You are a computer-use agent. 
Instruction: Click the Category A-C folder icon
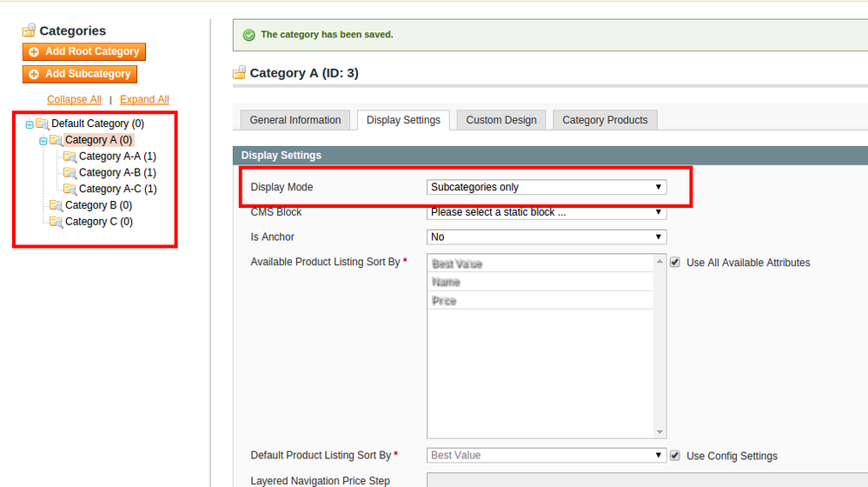(70, 189)
